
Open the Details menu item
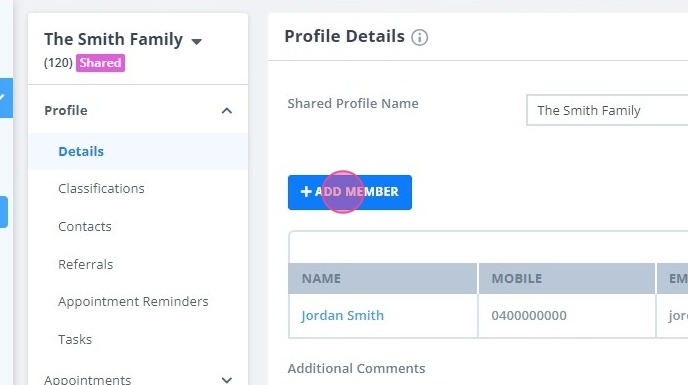pyautogui.click(x=81, y=151)
